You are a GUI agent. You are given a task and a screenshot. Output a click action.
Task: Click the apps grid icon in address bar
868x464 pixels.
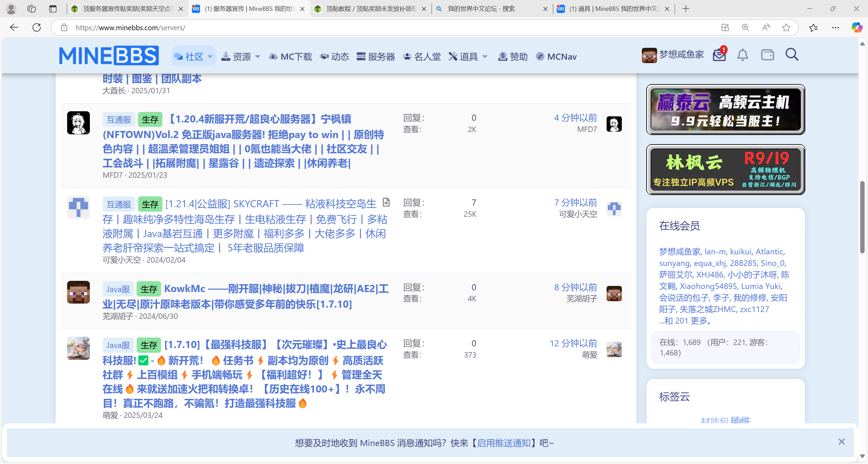click(x=725, y=27)
